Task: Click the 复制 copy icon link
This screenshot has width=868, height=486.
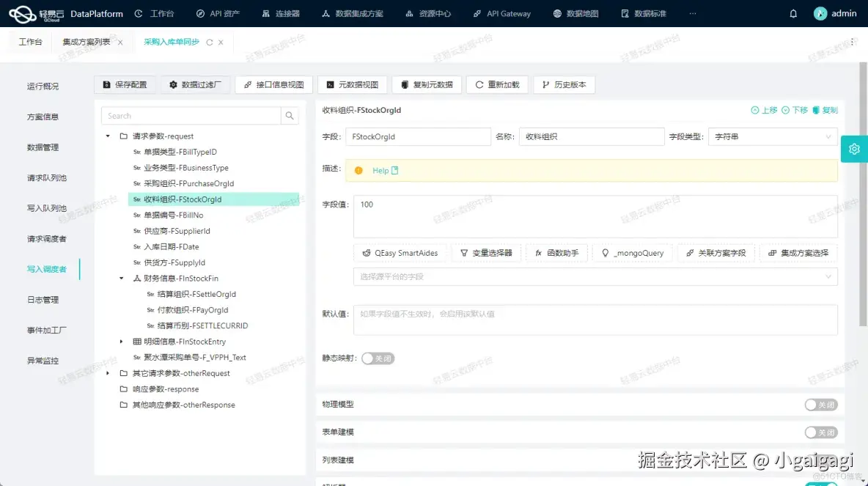Action: (825, 110)
